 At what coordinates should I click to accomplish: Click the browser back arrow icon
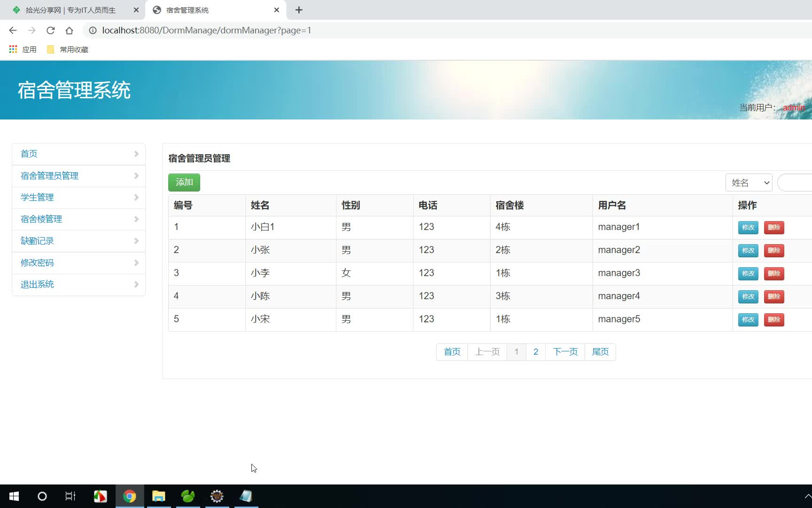point(13,30)
